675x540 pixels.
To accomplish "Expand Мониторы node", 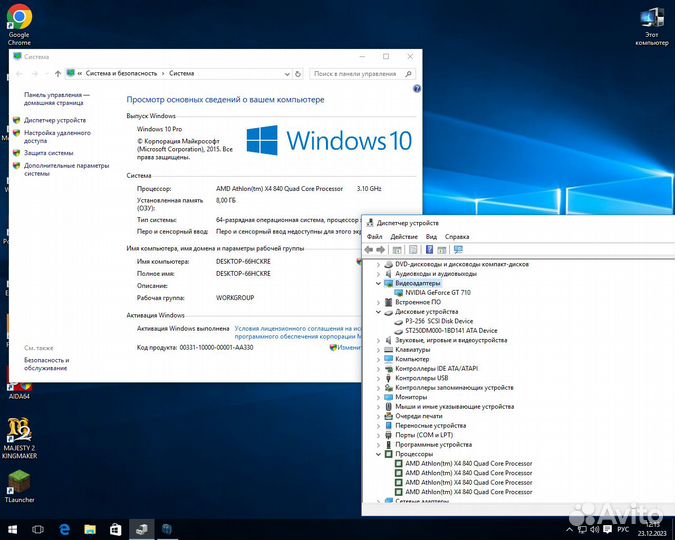I will [x=378, y=397].
